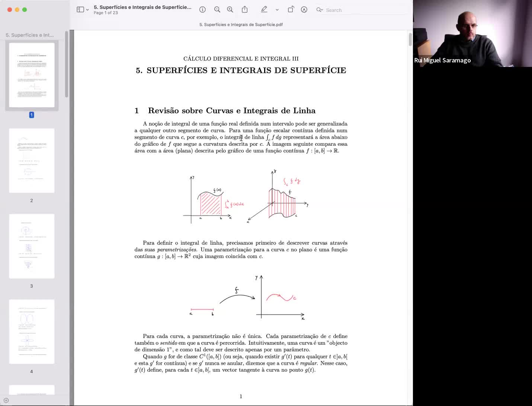Select the tab '5. Superfícies e Integrais de Superfície.pdf'
This screenshot has height=406, width=532.
click(x=241, y=25)
